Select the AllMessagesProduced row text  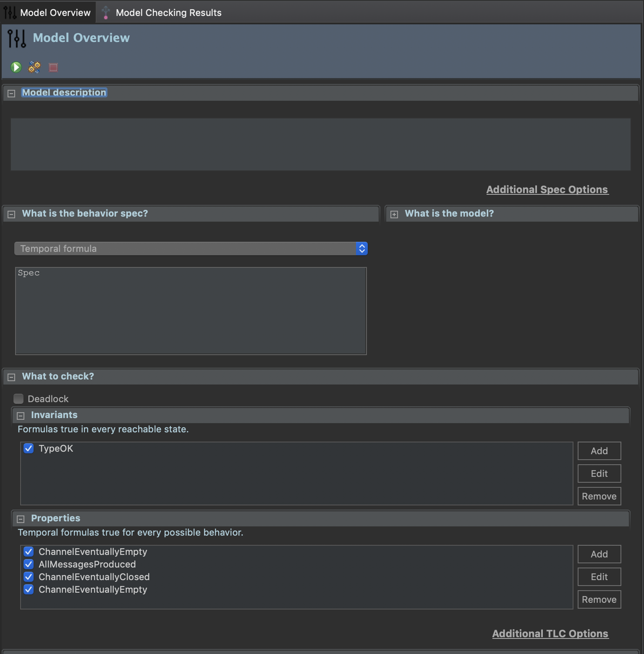[x=87, y=564]
